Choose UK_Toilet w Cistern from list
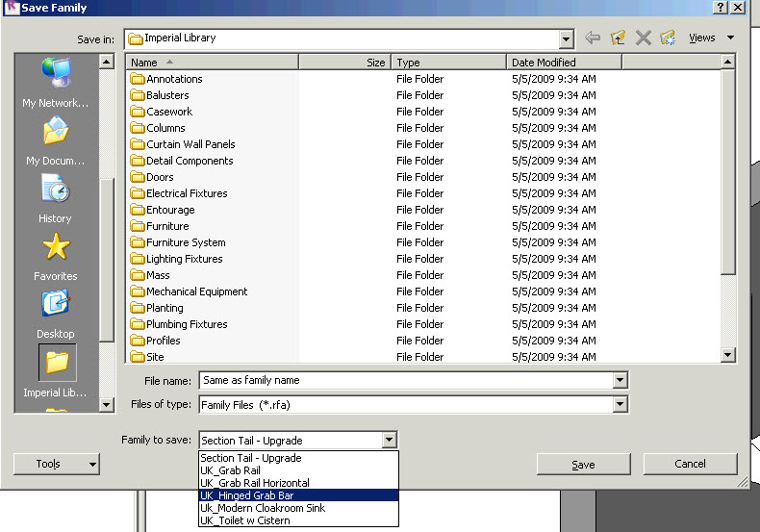Screen dimensions: 760x532 [x=298, y=520]
